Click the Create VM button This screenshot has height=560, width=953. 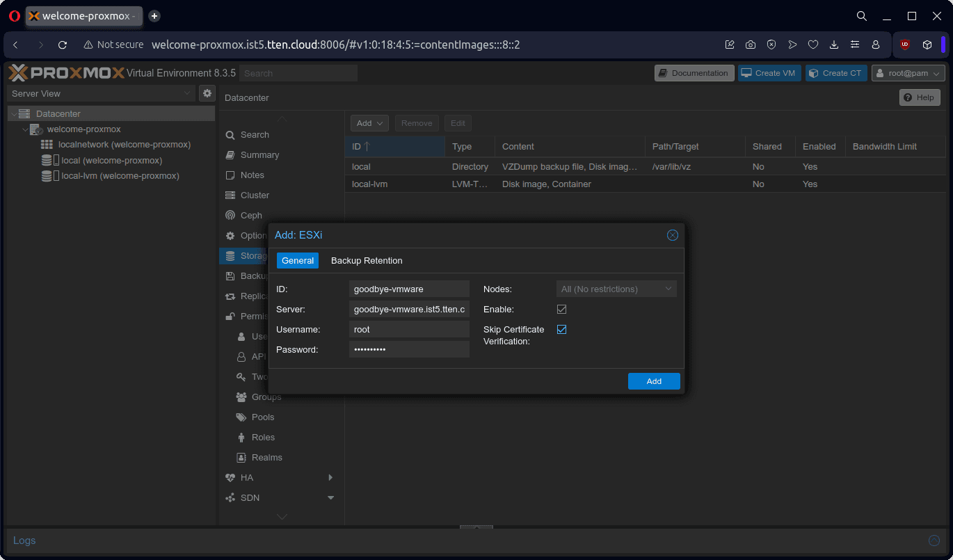(769, 73)
